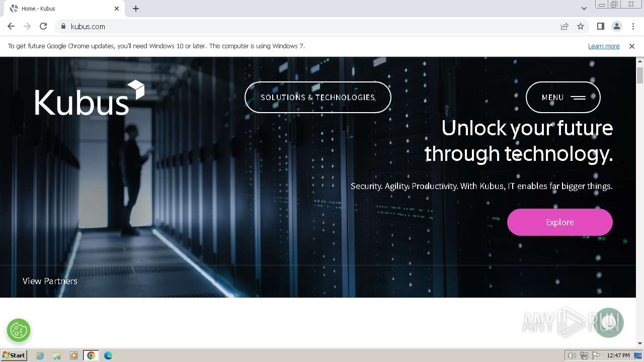Screen dimensions: 644x362
Task: Open the Windows Start menu
Action: [14, 355]
